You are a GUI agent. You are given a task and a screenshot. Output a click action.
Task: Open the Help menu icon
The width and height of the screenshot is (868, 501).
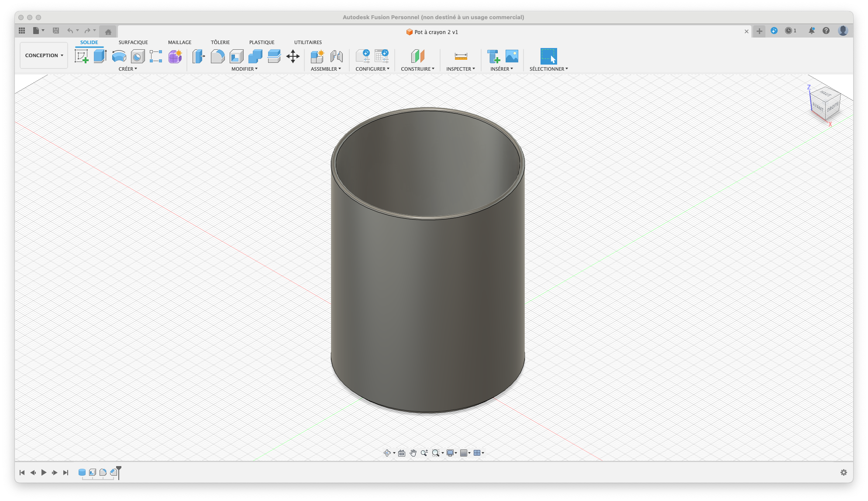point(826,31)
